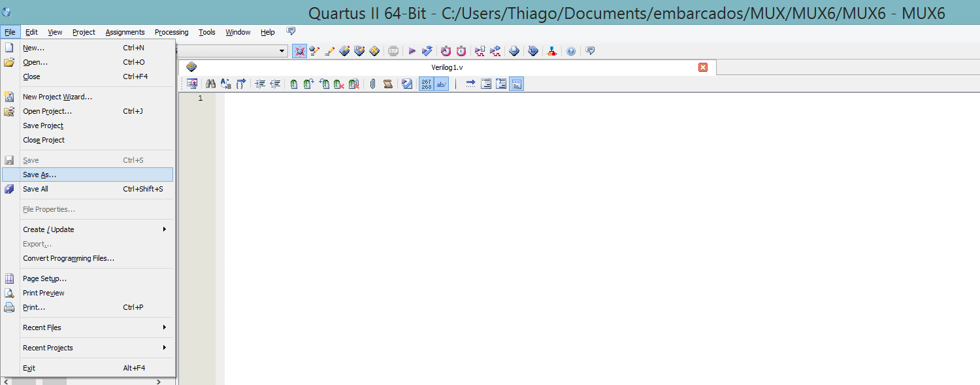
Task: Jump to next bookmark icon
Action: tap(308, 84)
